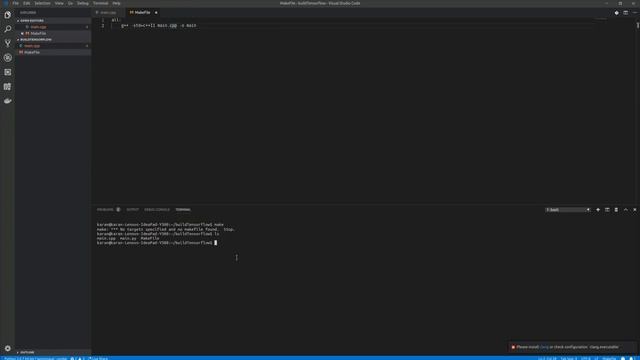Select the MakeFile editor tab
This screenshot has height=360, width=640.
click(x=142, y=13)
